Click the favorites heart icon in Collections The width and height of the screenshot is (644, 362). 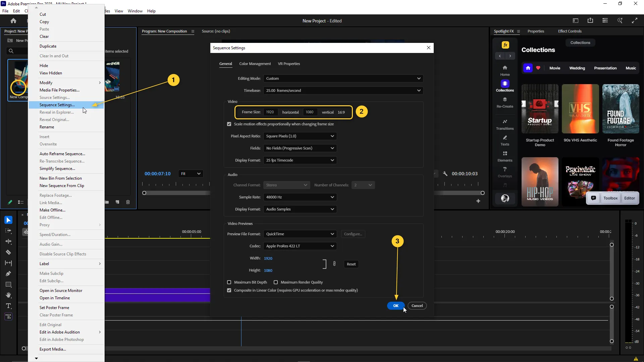pyautogui.click(x=538, y=68)
